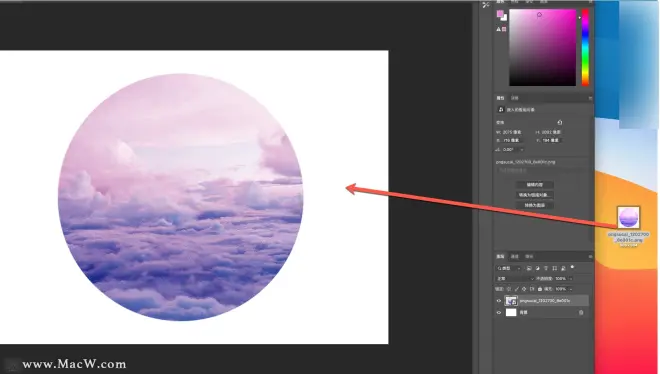The image size is (660, 374).
Task: Click the fill 100% field
Action: (x=561, y=289)
